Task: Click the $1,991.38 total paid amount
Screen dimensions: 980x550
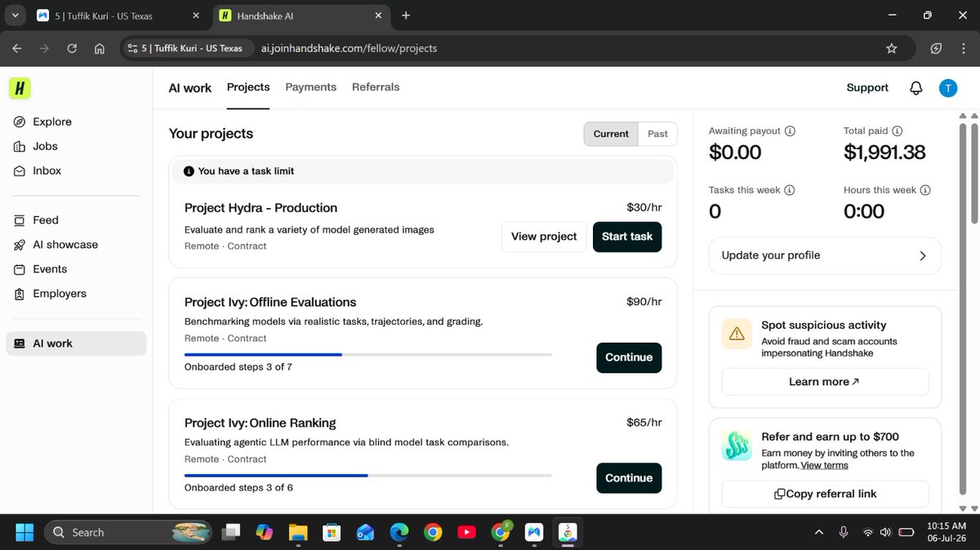Action: [884, 153]
